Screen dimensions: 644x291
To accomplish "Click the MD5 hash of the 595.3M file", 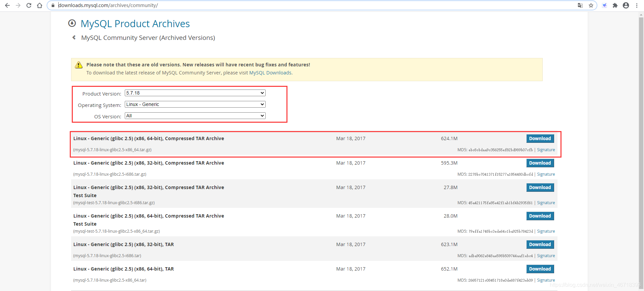I will point(500,174).
